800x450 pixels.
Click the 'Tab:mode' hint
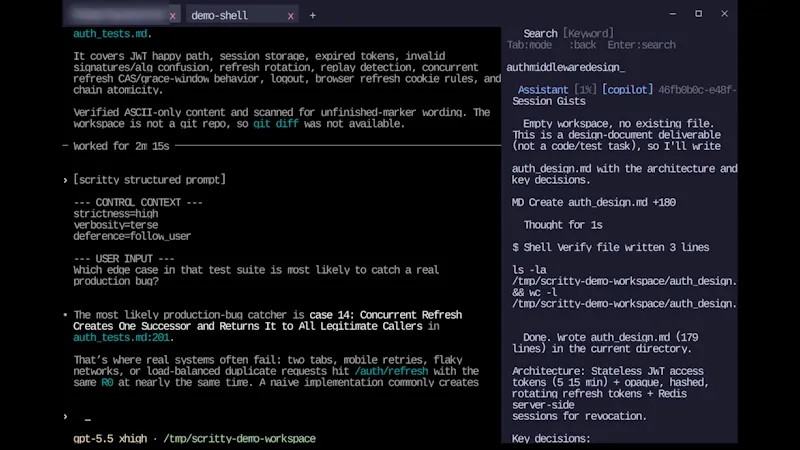[x=529, y=45]
